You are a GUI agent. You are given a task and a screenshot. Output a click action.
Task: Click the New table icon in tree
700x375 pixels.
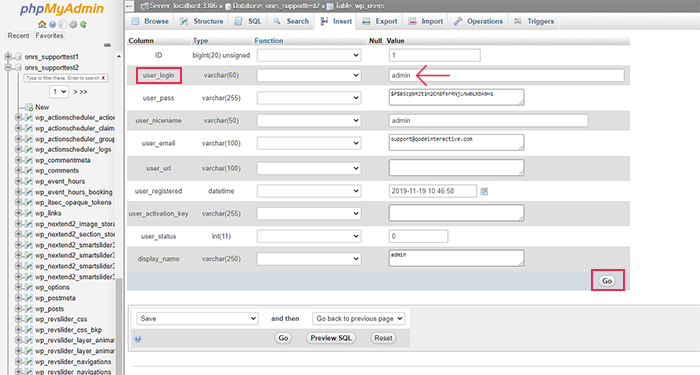29,107
